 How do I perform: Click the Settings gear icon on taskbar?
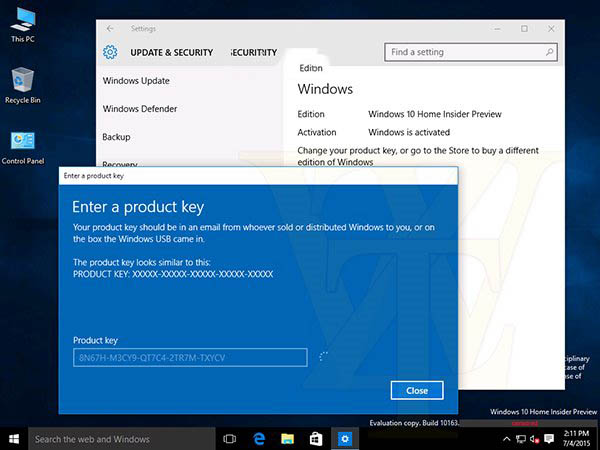coord(344,438)
